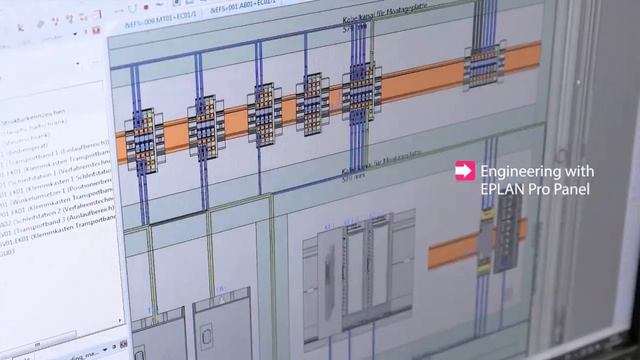The height and width of the screenshot is (360, 640).
Task: Click the red dot icon in the top toolbar
Action: click(146, 7)
